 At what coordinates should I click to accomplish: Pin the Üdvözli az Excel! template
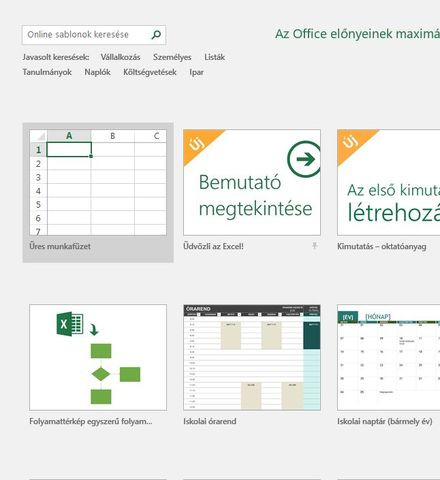[314, 246]
